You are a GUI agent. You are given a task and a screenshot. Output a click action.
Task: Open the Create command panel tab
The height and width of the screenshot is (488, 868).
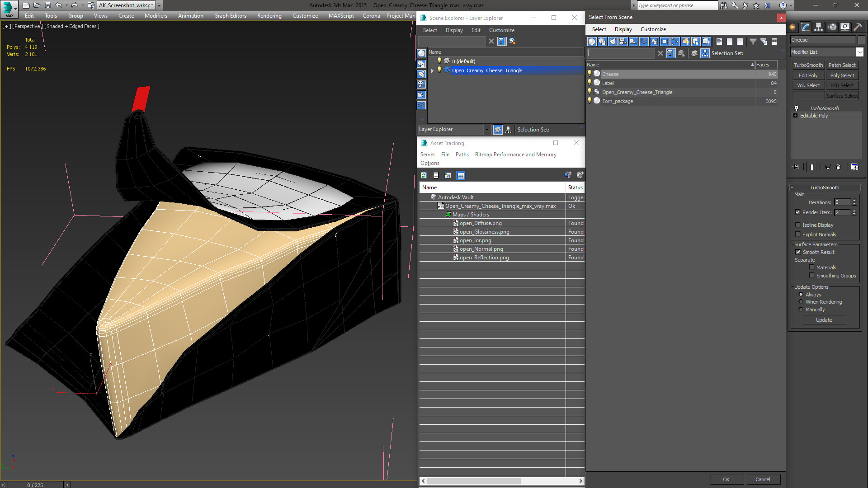coord(793,27)
